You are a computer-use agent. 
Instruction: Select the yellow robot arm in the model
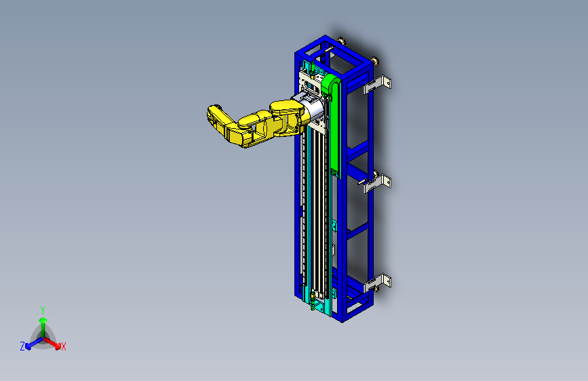tap(258, 123)
